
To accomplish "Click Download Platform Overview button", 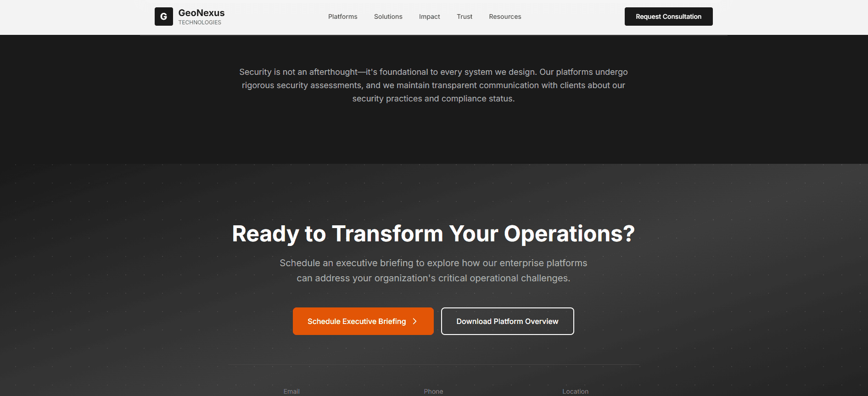I will coord(507,321).
